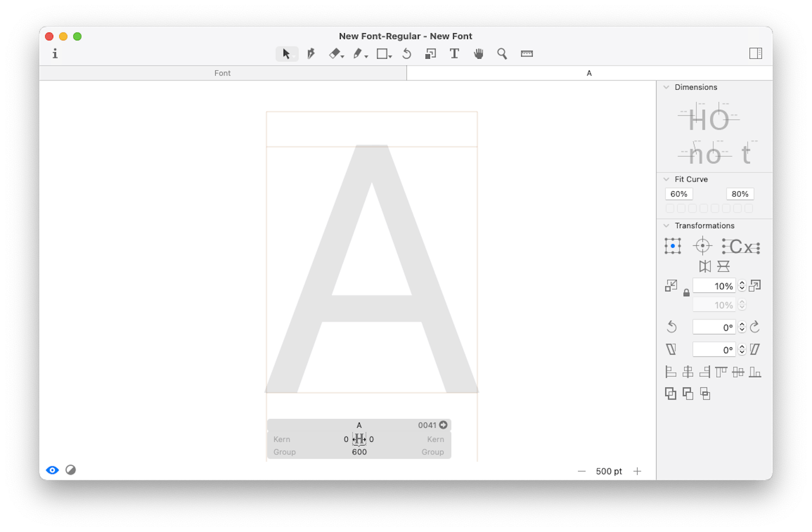
Task: Collapse the Dimensions panel
Action: (667, 87)
